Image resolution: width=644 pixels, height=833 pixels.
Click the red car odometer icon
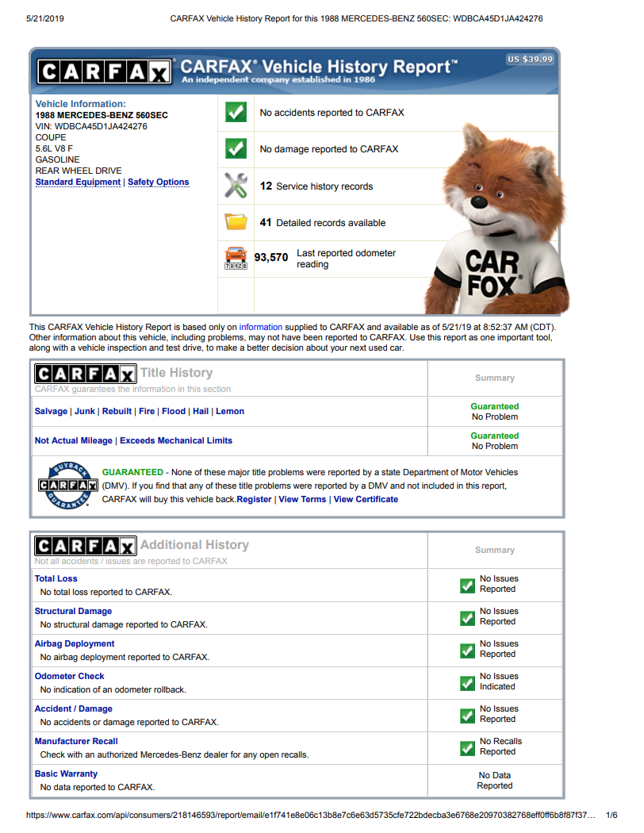(x=236, y=258)
